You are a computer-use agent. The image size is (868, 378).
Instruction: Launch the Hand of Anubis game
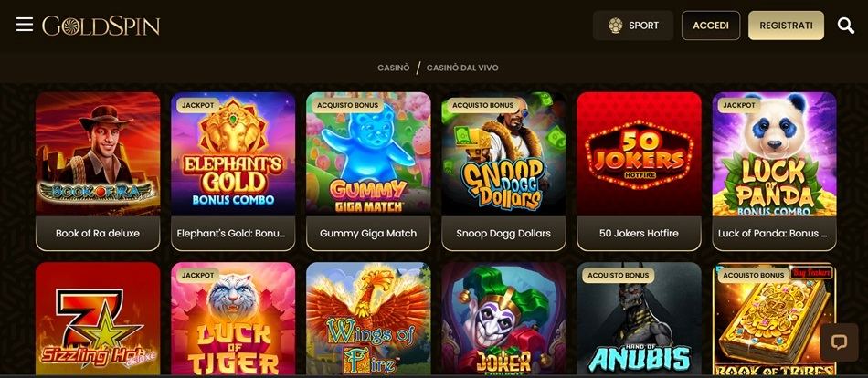click(x=639, y=319)
